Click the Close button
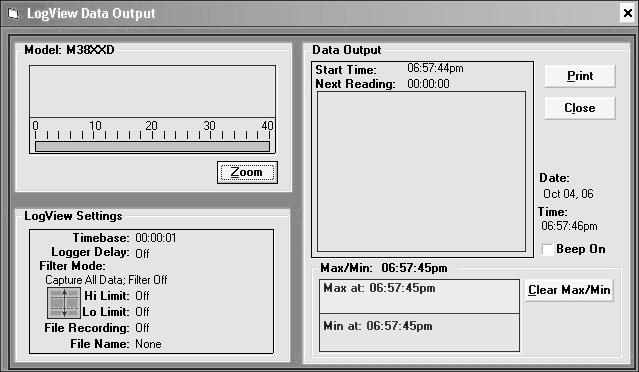639x372 pixels. pyautogui.click(x=580, y=108)
